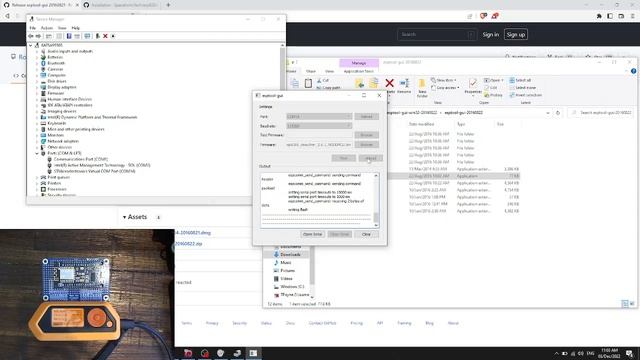
Task: Click the blue help icon in Device Manager toolbar
Action: [69, 36]
